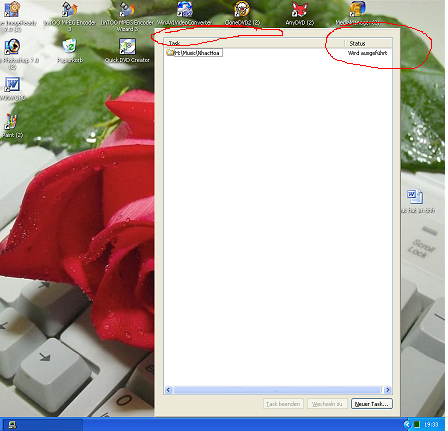Launch the CloneDVD2 (2) desktop icon
Viewport: 448px width, 431px height.
[x=242, y=9]
